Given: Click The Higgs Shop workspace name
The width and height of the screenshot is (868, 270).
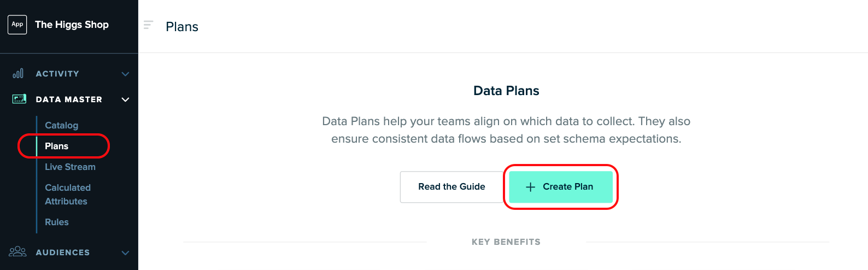Looking at the screenshot, I should pyautogui.click(x=72, y=25).
